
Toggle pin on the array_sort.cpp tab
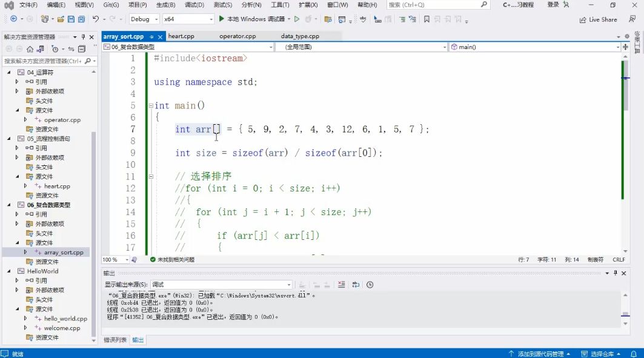click(x=151, y=37)
